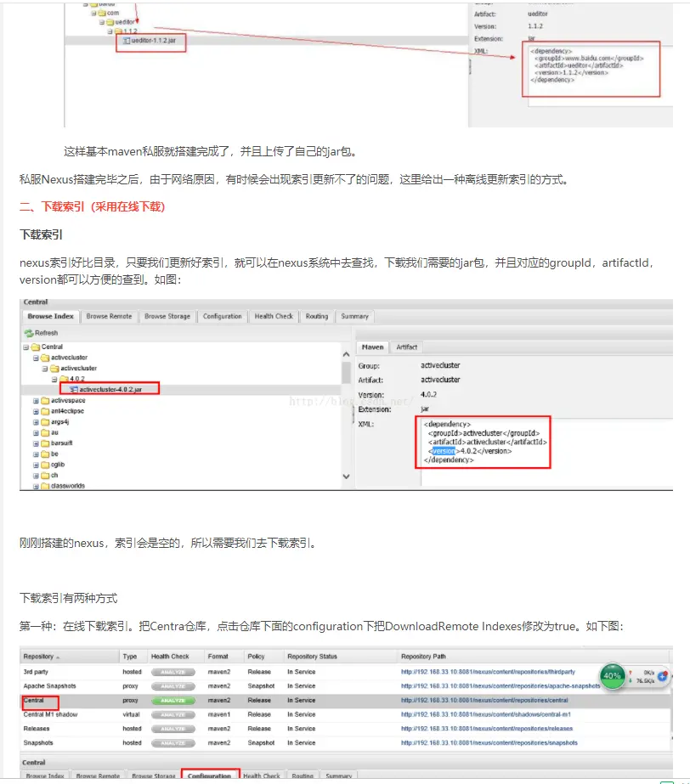Click the args4j folder icon

pyautogui.click(x=45, y=422)
